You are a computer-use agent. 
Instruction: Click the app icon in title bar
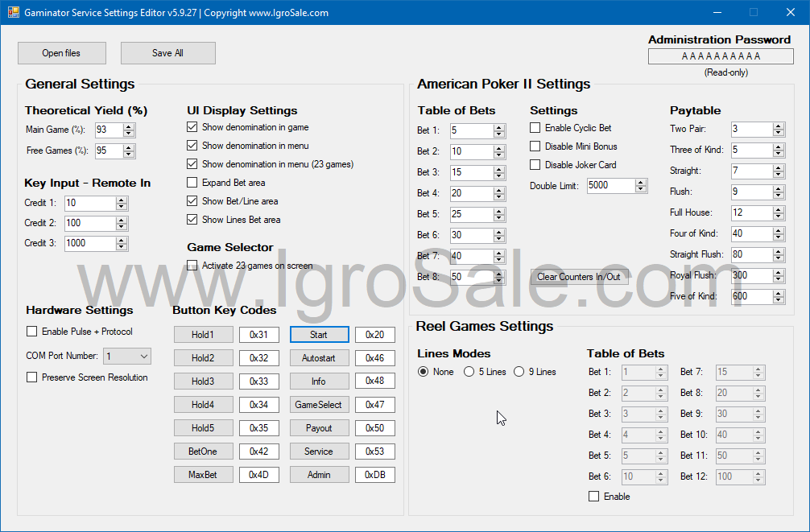pos(13,13)
